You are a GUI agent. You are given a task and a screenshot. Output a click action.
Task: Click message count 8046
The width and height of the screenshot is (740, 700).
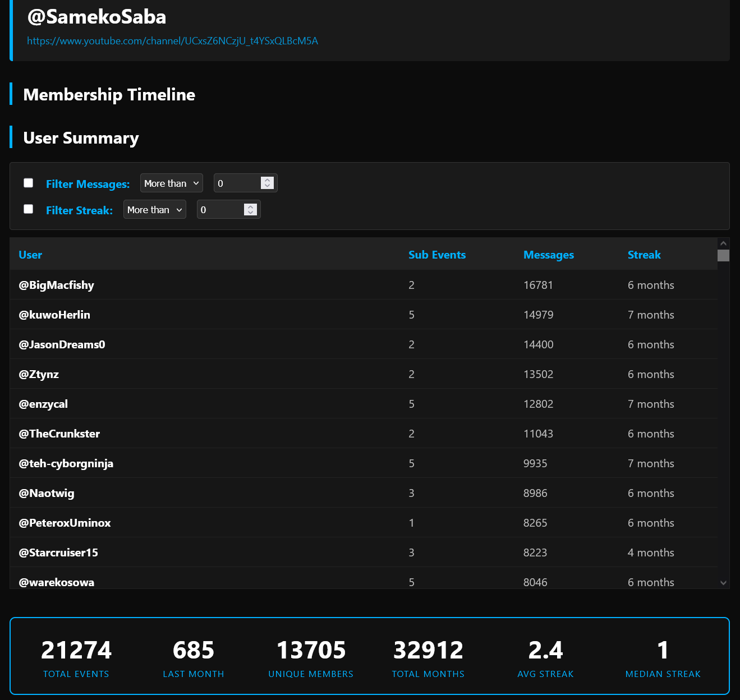point(535,582)
